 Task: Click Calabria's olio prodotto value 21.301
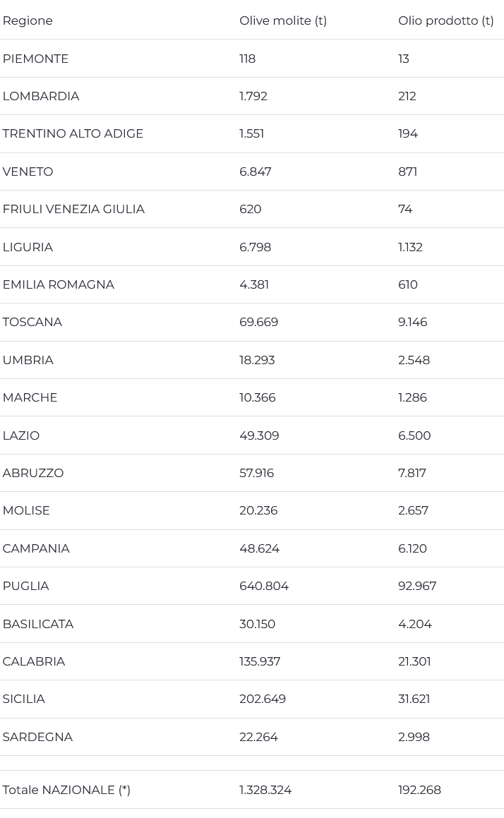coord(414,661)
